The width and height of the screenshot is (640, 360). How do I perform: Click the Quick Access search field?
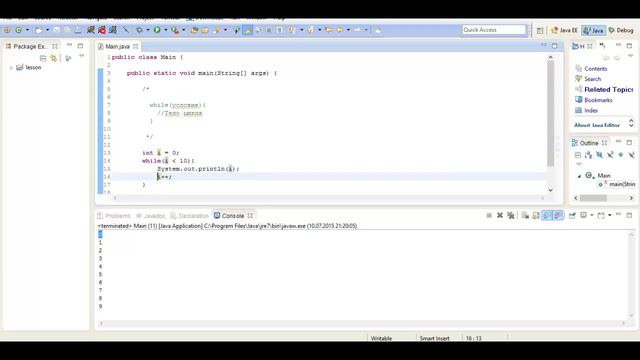pos(494,30)
